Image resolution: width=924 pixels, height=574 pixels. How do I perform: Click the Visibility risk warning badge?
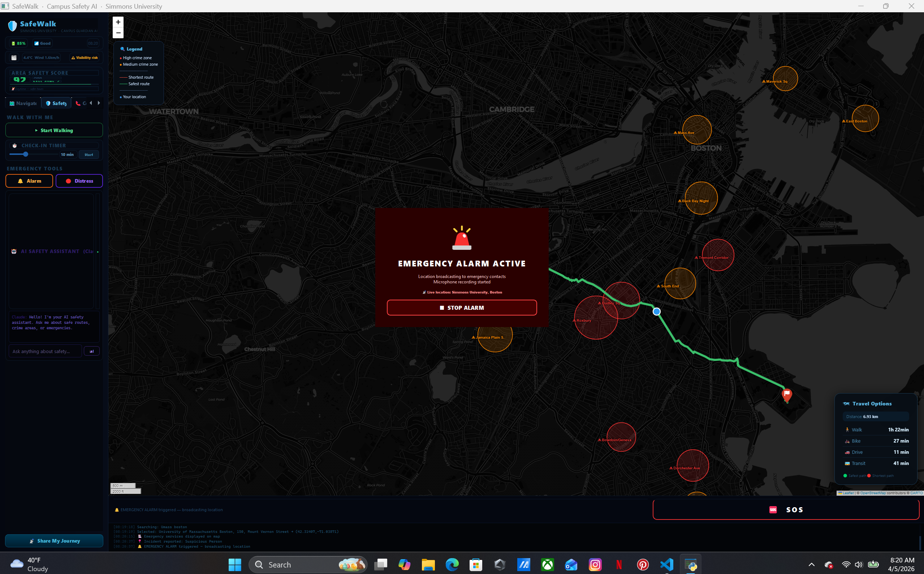(85, 58)
